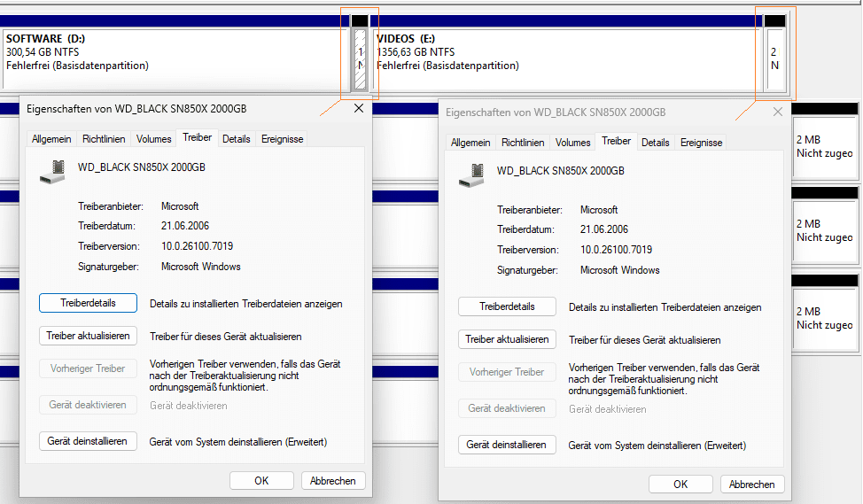Click Treiber aktualisieren in the right dialog

(507, 339)
